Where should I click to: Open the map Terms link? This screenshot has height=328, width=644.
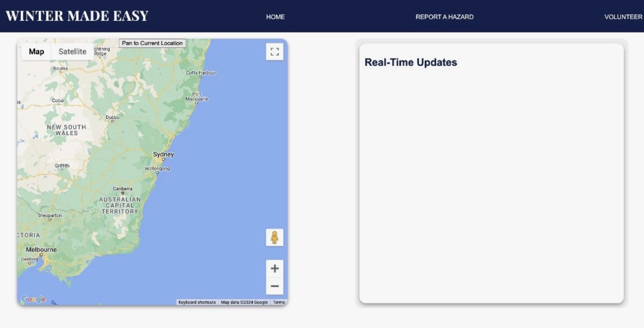click(x=279, y=302)
